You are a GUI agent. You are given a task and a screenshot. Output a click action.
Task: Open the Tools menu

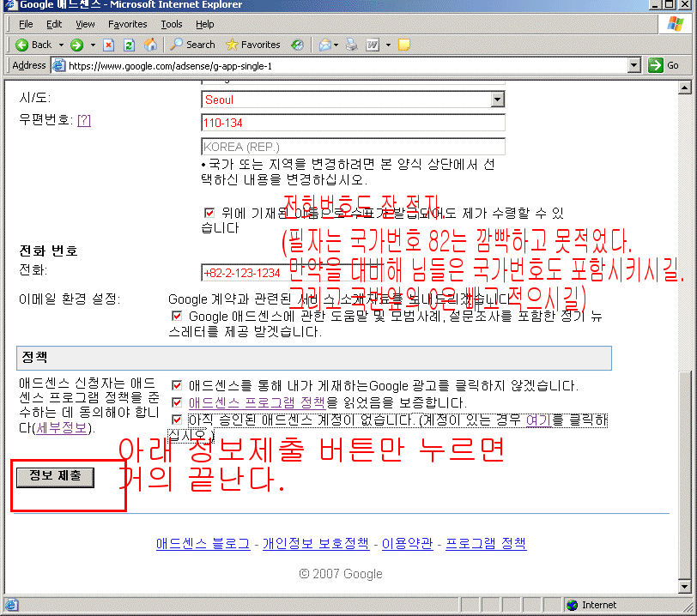(x=171, y=24)
